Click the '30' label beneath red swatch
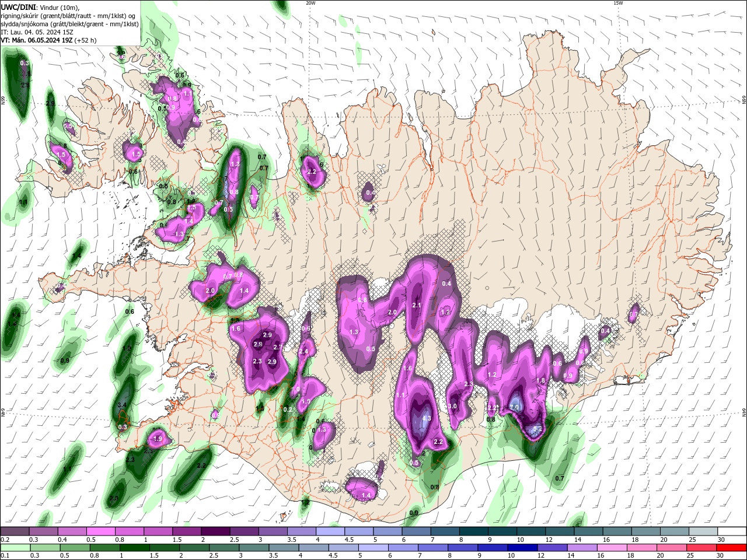The height and width of the screenshot is (560, 747). point(720,556)
